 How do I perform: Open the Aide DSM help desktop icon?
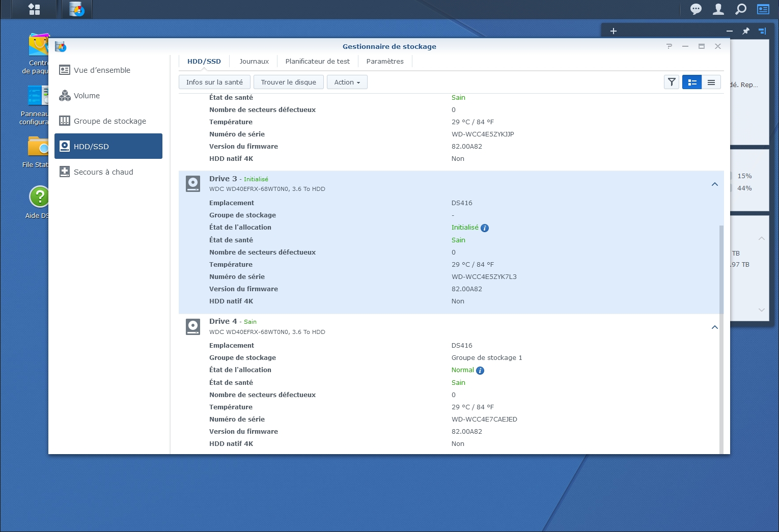point(39,197)
